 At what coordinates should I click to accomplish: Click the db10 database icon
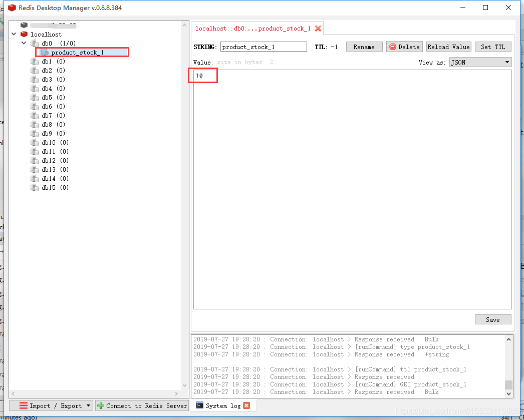pyautogui.click(x=35, y=142)
